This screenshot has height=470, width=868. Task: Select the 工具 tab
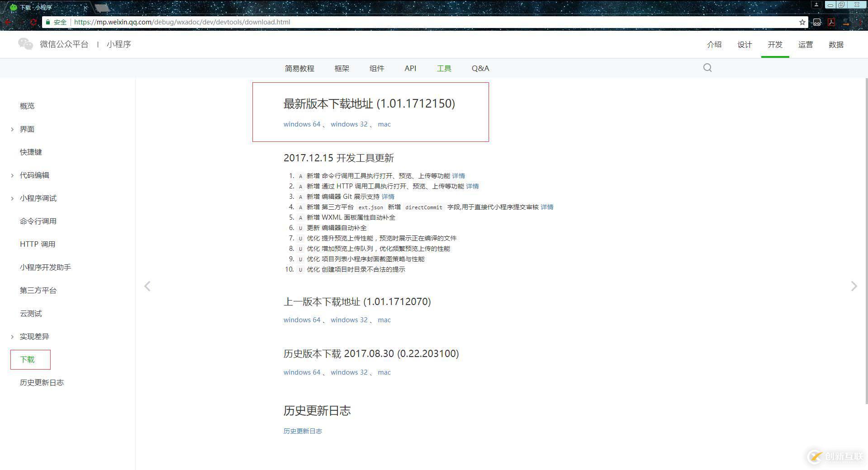tap(444, 68)
